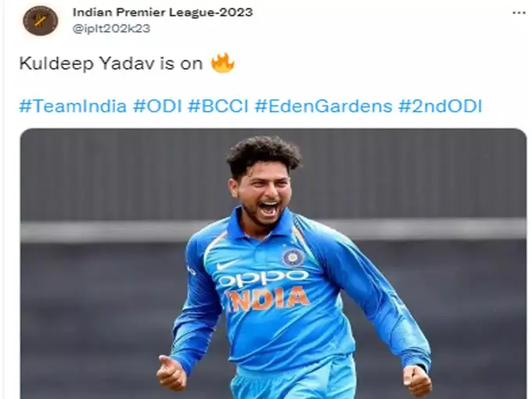Open the three-dot more options menu
The width and height of the screenshot is (532, 399).
click(x=519, y=13)
